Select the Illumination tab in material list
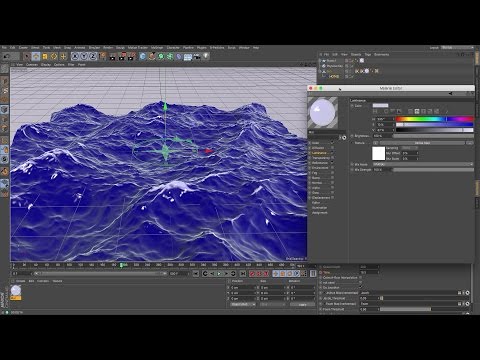 click(x=319, y=208)
